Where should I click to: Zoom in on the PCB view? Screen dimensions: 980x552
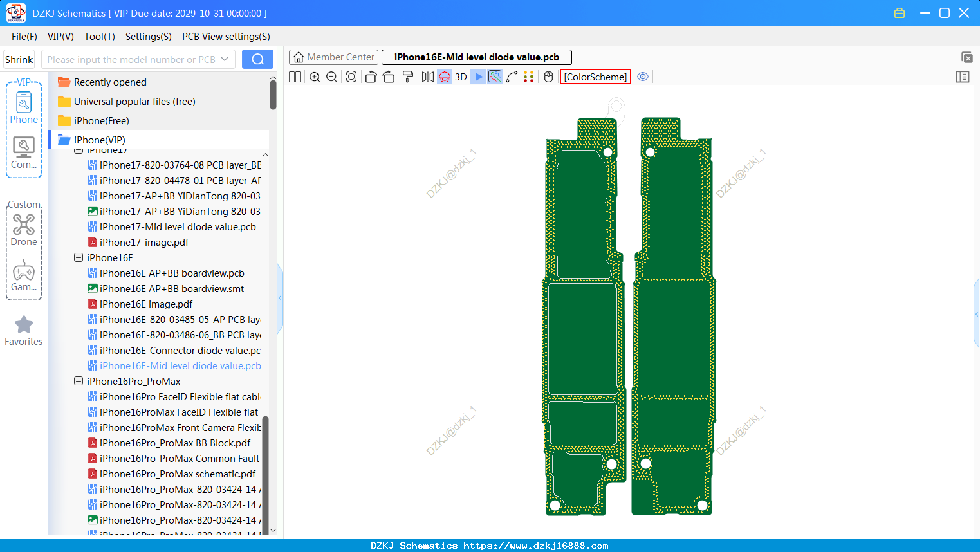315,77
